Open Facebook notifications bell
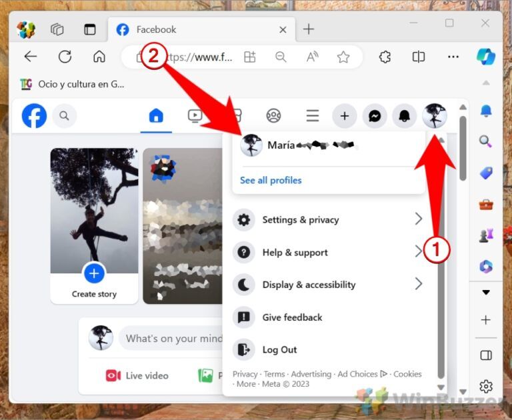Viewport: 512px width, 420px height. 405,115
